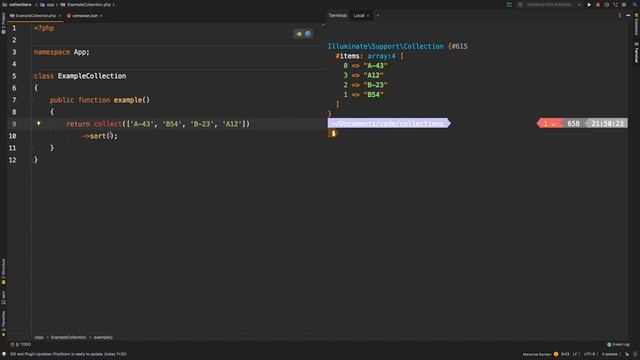This screenshot has height=360, width=640.
Task: Open the Favorites tool window on left stripe
Action: tap(3, 323)
